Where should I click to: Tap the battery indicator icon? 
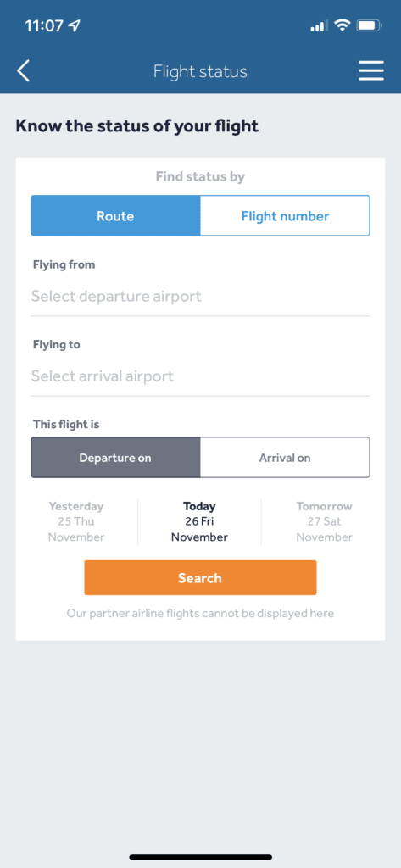pos(369,25)
